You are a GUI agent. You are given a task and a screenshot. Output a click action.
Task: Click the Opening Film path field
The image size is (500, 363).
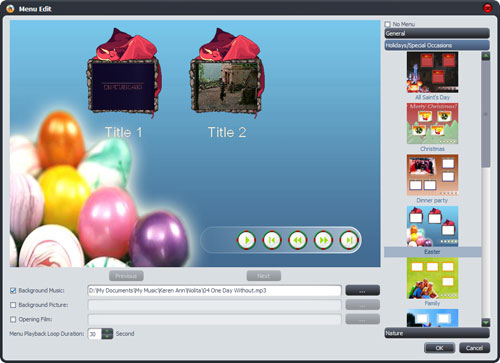click(214, 319)
